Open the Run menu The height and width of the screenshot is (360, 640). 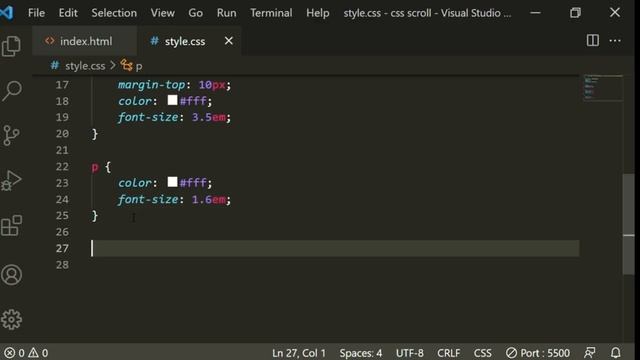227,13
